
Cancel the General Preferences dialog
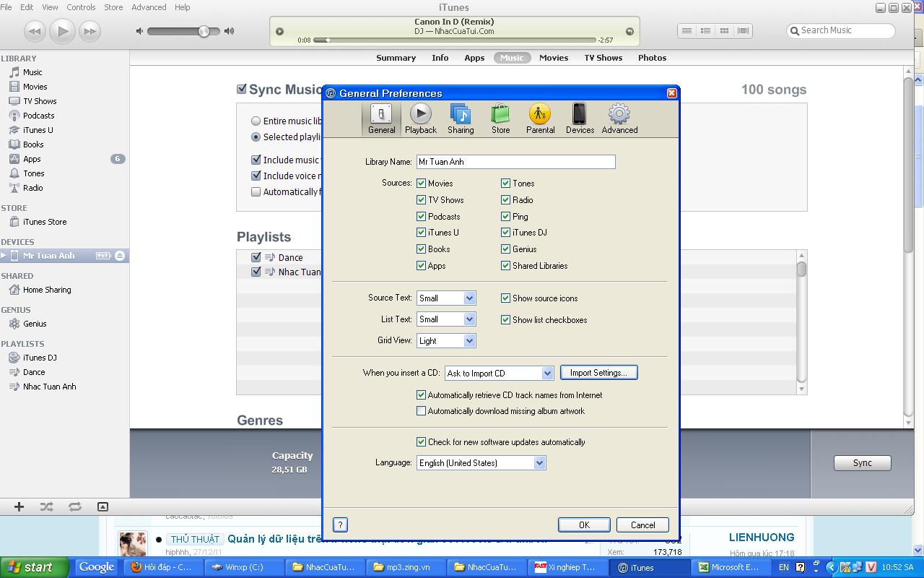642,525
